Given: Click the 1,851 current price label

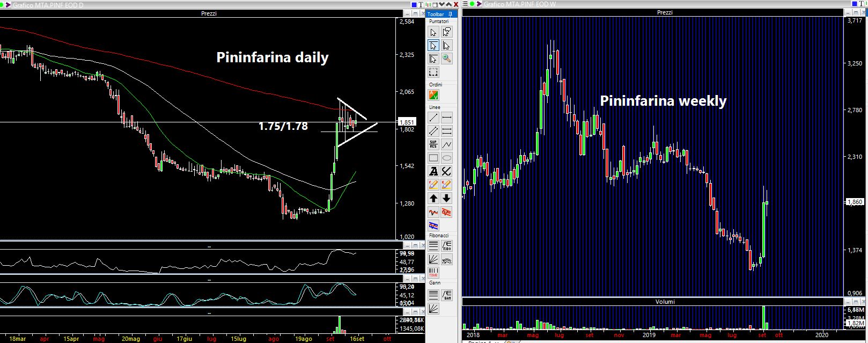Looking at the screenshot, I should pyautogui.click(x=407, y=122).
